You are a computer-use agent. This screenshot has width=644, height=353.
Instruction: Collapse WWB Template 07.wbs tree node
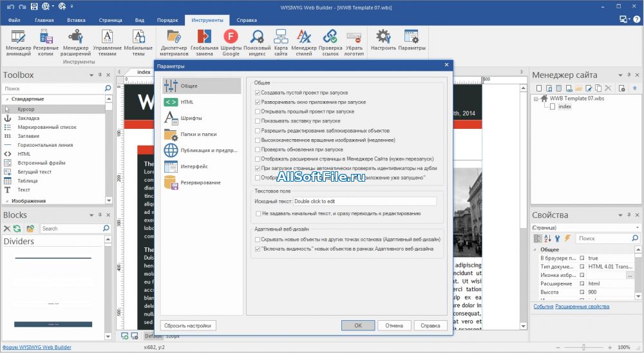coord(536,99)
